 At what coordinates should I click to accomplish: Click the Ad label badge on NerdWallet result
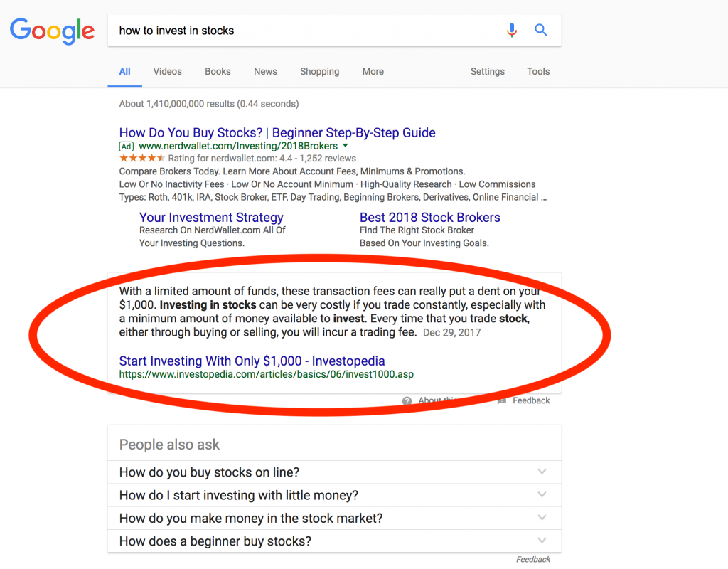tap(127, 147)
